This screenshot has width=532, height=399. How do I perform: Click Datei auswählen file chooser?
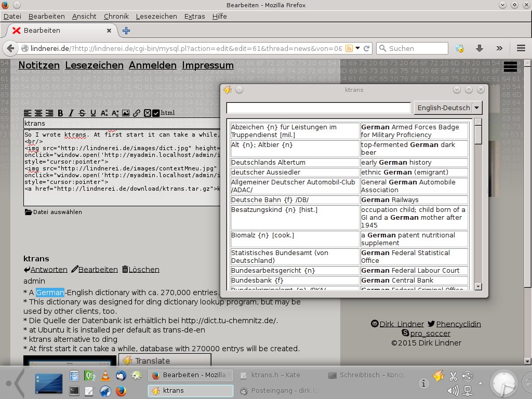[54, 212]
